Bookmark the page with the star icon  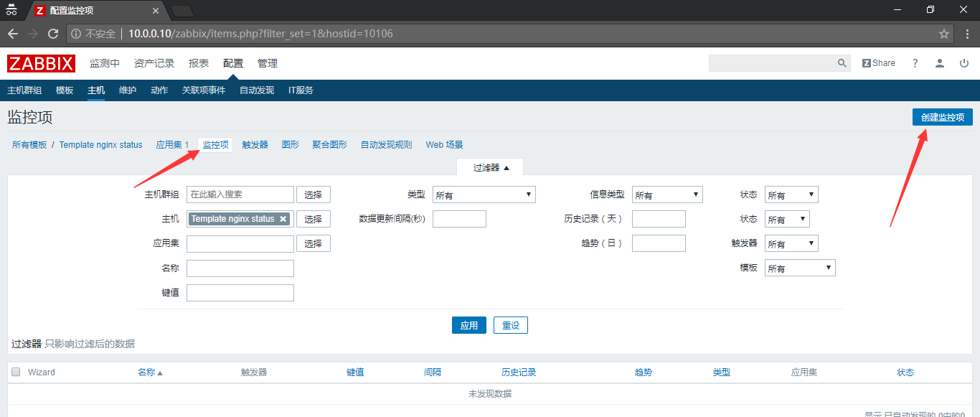coord(944,34)
